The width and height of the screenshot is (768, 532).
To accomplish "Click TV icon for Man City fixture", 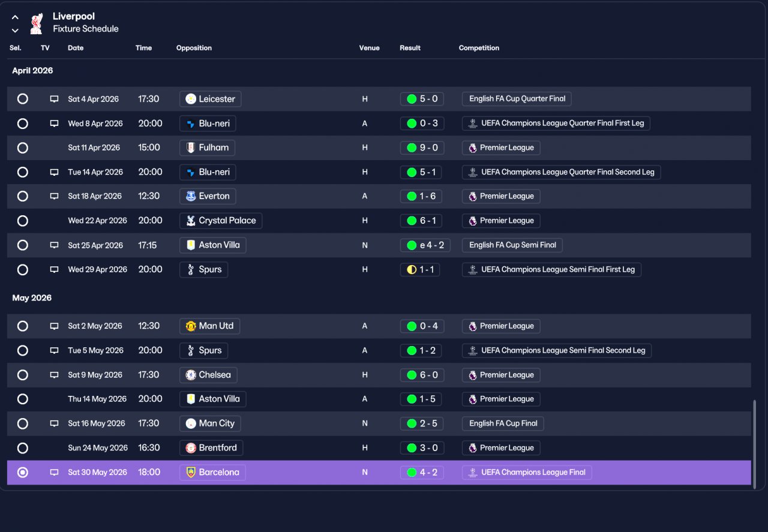I will [x=54, y=423].
